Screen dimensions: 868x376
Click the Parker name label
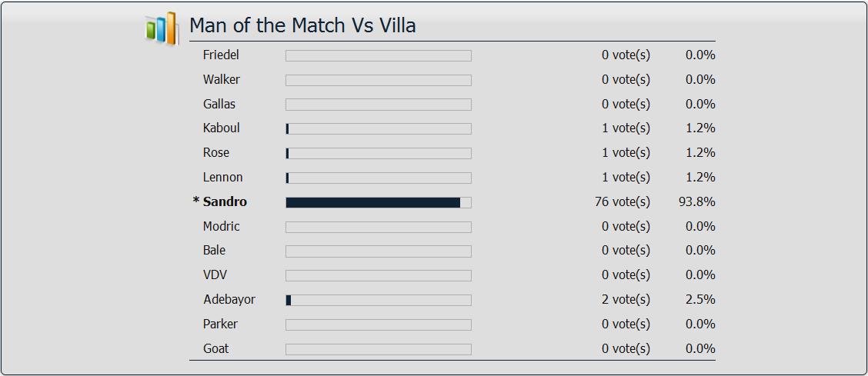coord(220,324)
